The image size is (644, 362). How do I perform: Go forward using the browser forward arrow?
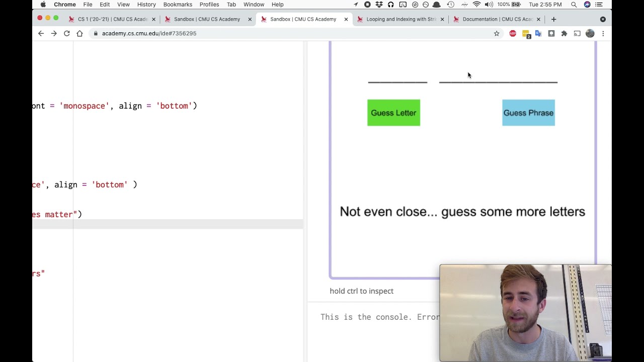(x=54, y=33)
